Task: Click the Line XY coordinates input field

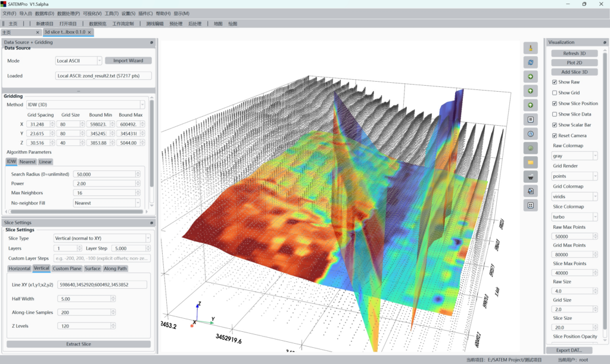Action: [x=102, y=285]
